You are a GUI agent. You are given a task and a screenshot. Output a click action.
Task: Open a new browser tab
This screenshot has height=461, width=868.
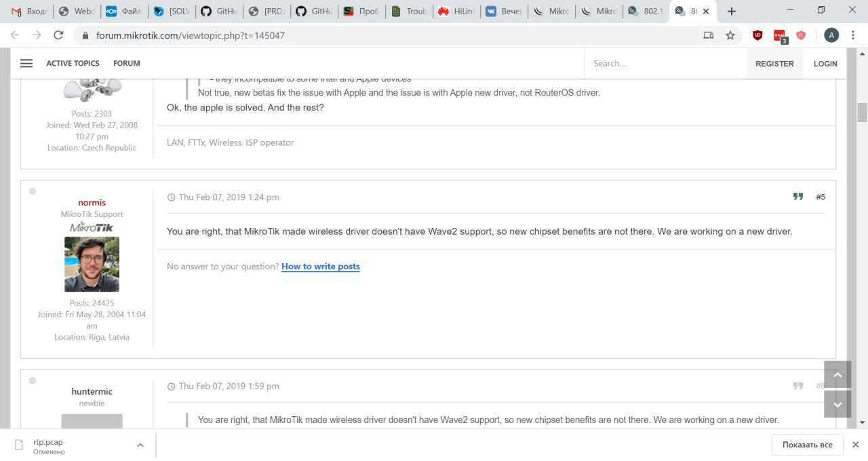[x=732, y=11]
